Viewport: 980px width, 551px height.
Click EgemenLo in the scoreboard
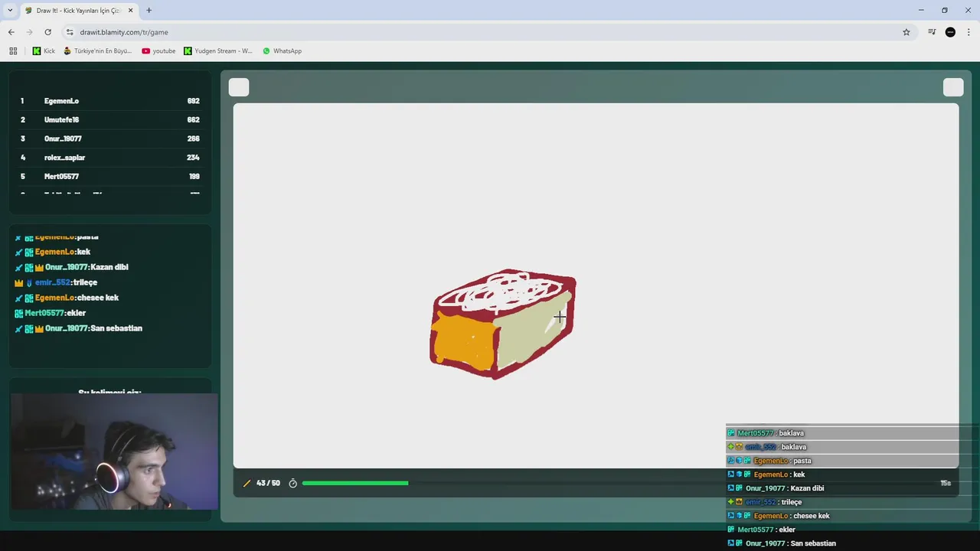click(61, 101)
